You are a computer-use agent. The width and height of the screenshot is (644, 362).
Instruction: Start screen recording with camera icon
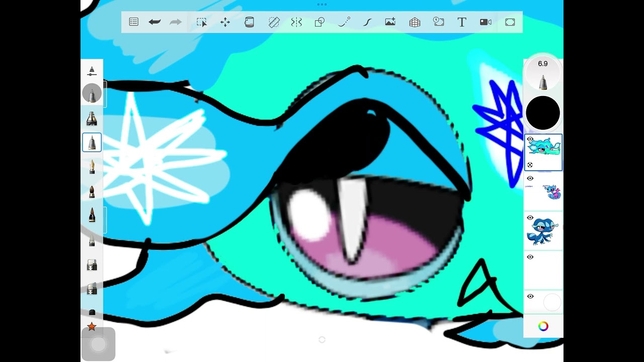[x=486, y=22]
